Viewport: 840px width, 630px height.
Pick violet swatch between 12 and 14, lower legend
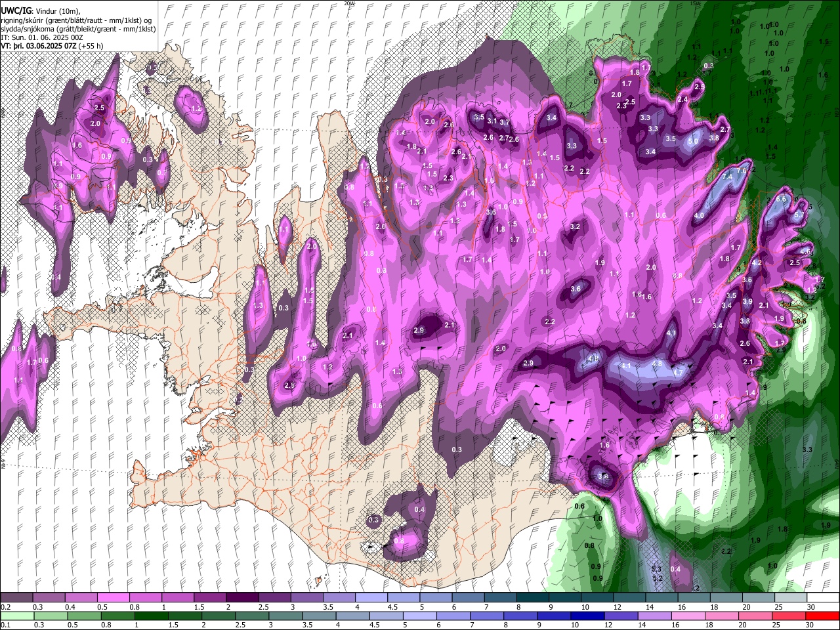coord(621,616)
